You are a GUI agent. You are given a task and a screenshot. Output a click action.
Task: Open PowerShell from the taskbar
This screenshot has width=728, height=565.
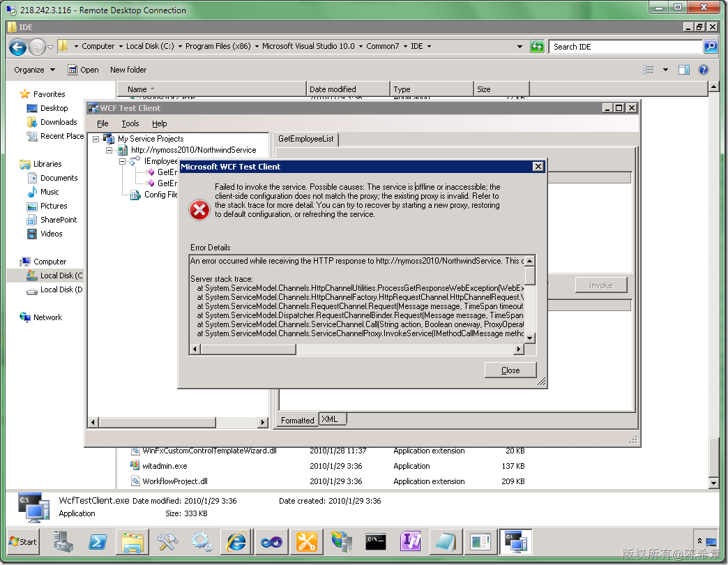[x=98, y=542]
